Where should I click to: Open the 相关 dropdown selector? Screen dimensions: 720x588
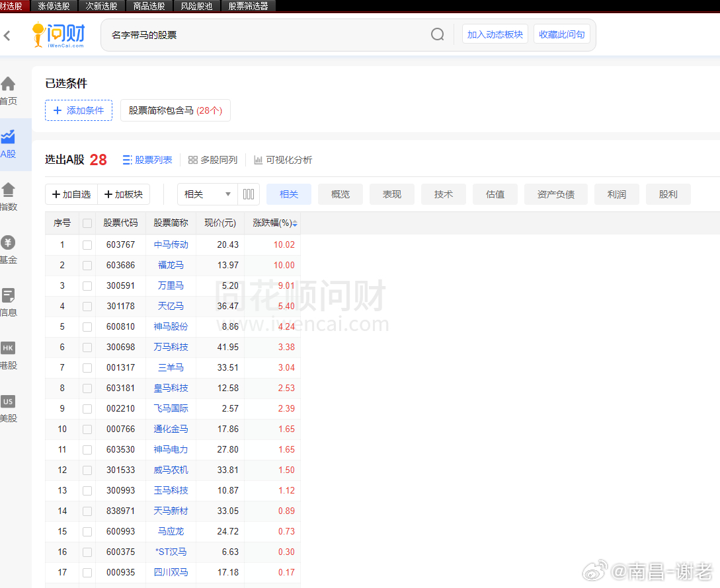tap(208, 194)
